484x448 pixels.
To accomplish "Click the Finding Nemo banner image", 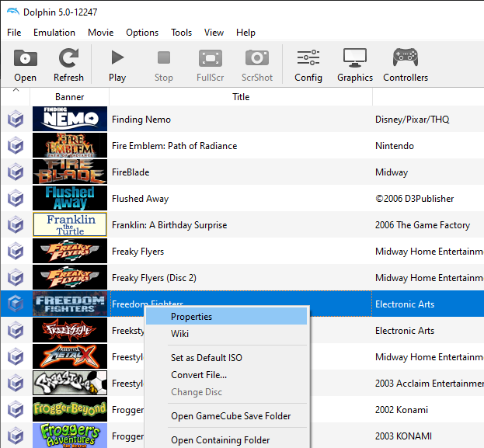I will (70, 119).
